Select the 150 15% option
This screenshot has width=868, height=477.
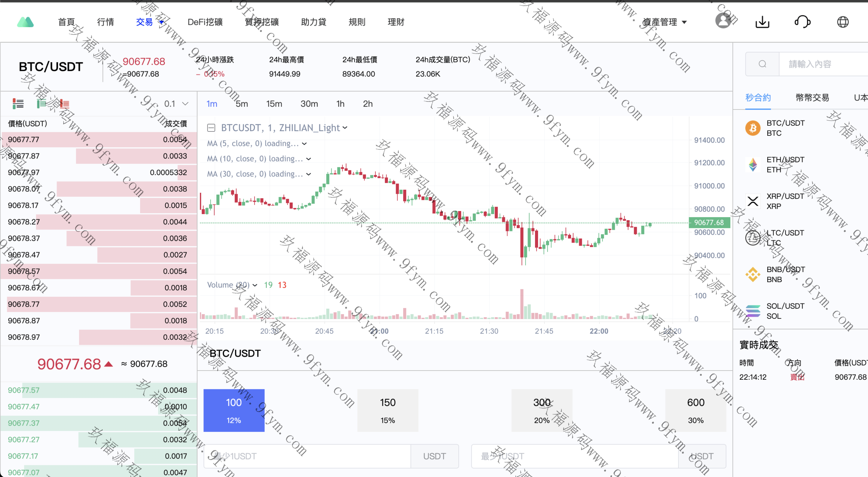point(388,410)
